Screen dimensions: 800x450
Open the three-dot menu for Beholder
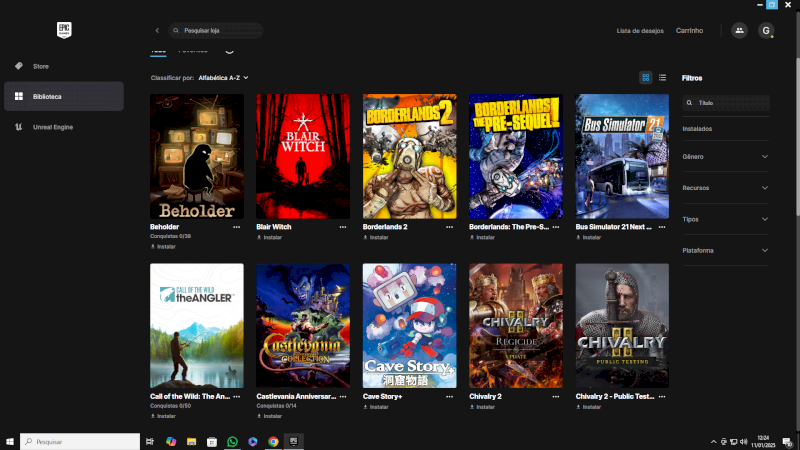237,227
